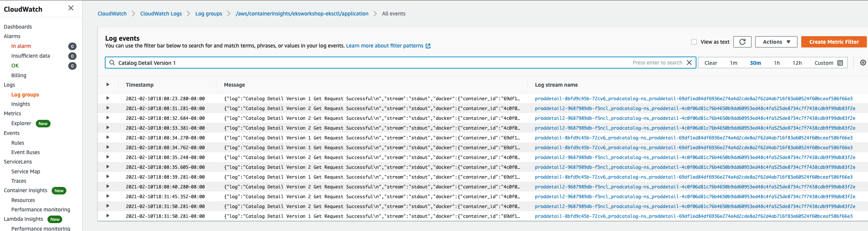Click Create Metric Filter button

(834, 42)
